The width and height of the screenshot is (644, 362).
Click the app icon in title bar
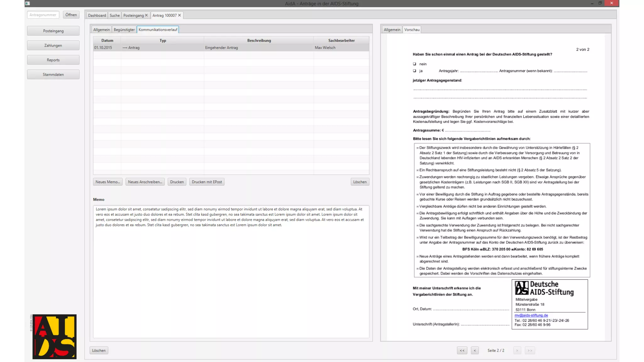click(x=28, y=3)
